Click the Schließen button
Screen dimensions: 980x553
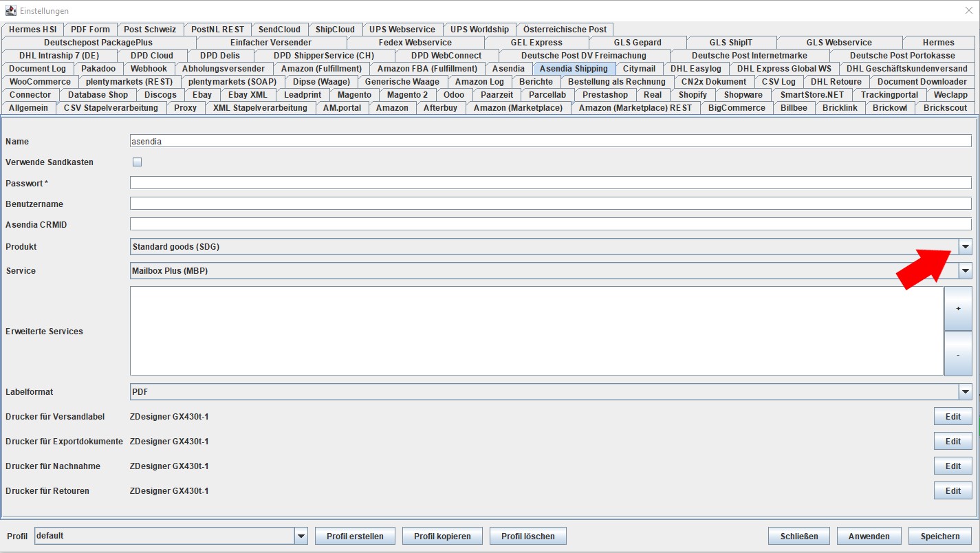tap(799, 536)
